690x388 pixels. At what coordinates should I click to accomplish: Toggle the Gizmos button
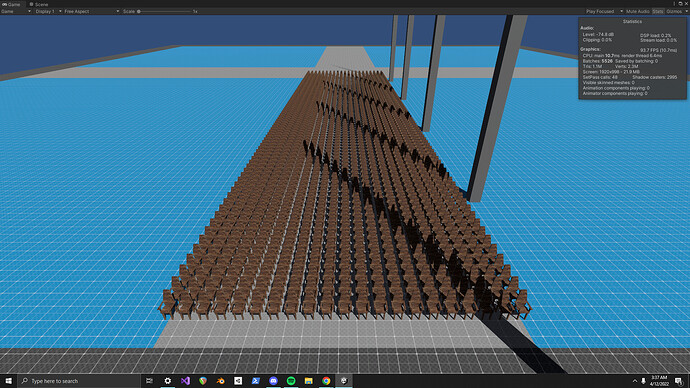[x=674, y=11]
